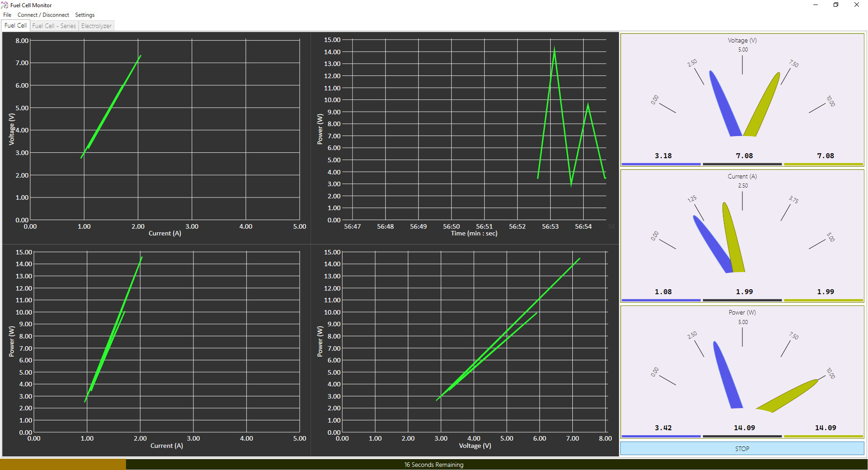Click the yellow maximum bar under Power gauge
Image resolution: width=868 pixels, height=470 pixels.
coord(823,436)
